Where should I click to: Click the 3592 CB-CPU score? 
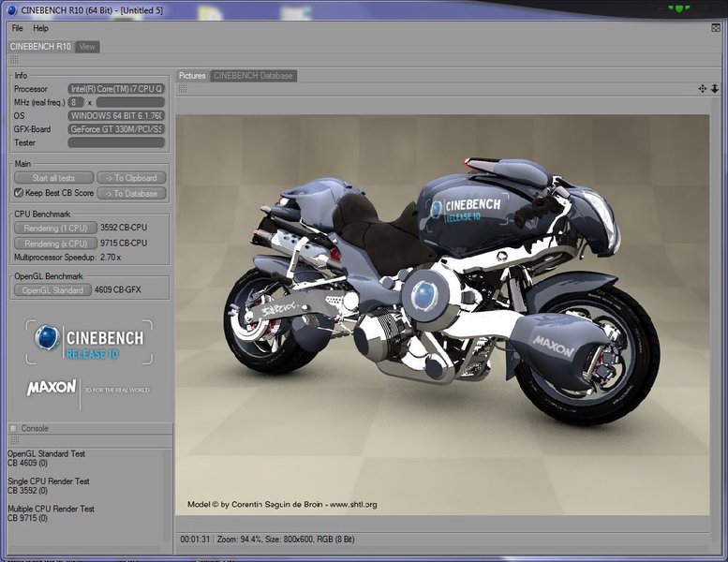point(124,228)
